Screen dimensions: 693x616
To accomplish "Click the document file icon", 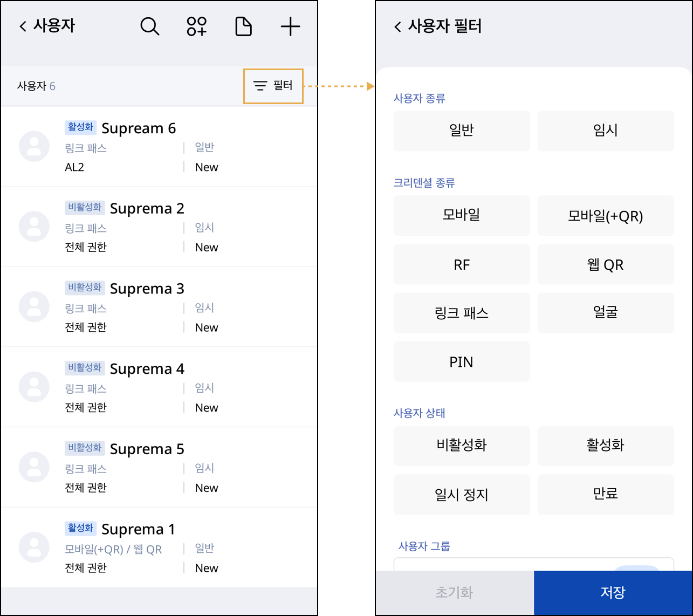I will coord(243,26).
